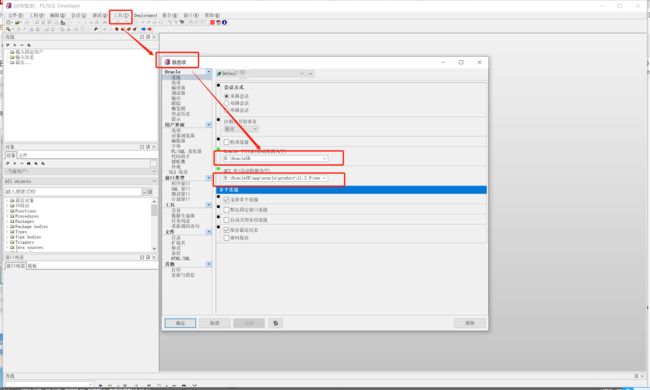650x390 pixels.
Task: Click the Open file toolbar icon
Action: coord(18,22)
